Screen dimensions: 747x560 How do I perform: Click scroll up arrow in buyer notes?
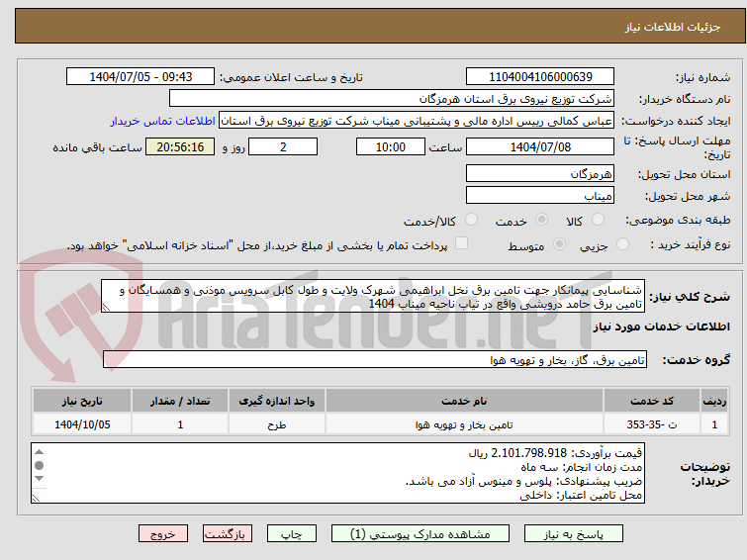click(40, 452)
